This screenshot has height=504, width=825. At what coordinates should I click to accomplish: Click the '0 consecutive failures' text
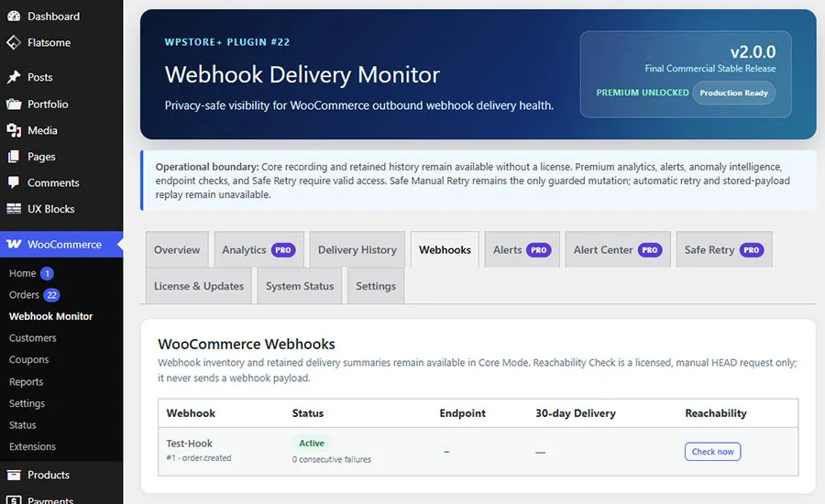(332, 459)
